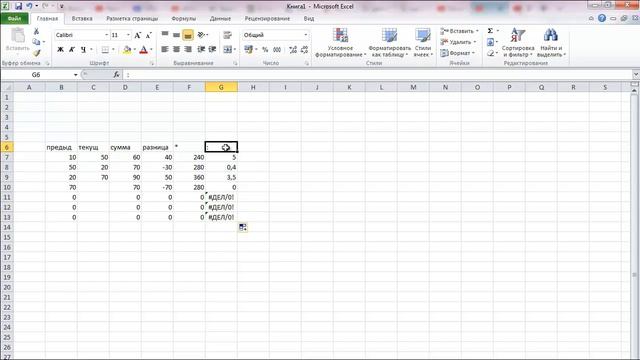Open Сортировка и фильтр menu

pos(518,42)
